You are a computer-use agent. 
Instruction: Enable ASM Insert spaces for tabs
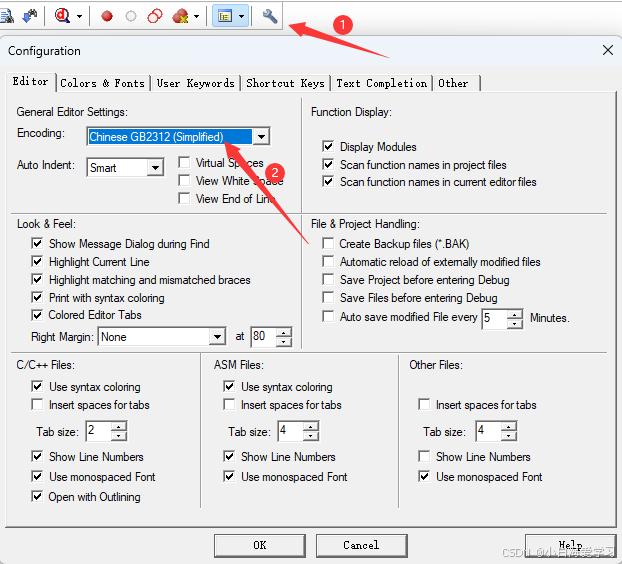tap(229, 405)
